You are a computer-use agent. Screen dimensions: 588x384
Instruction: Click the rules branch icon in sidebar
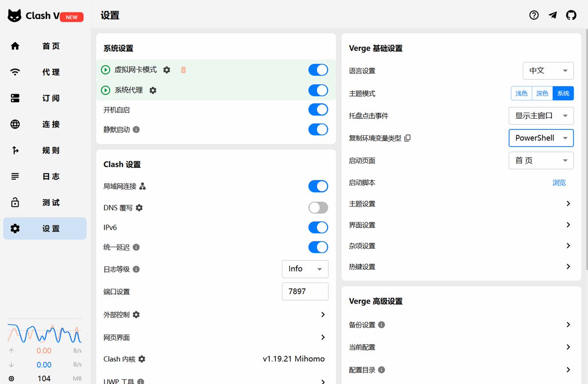pyautogui.click(x=15, y=151)
